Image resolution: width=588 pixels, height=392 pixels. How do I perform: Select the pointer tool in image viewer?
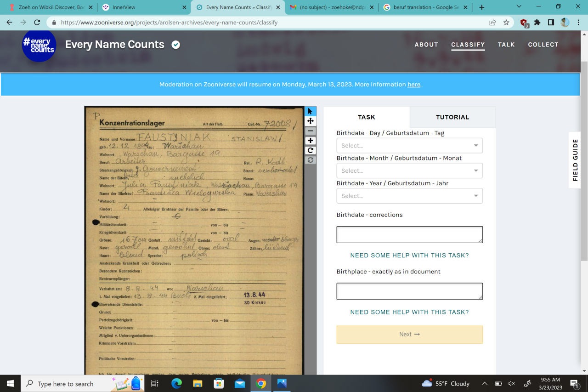pyautogui.click(x=311, y=111)
